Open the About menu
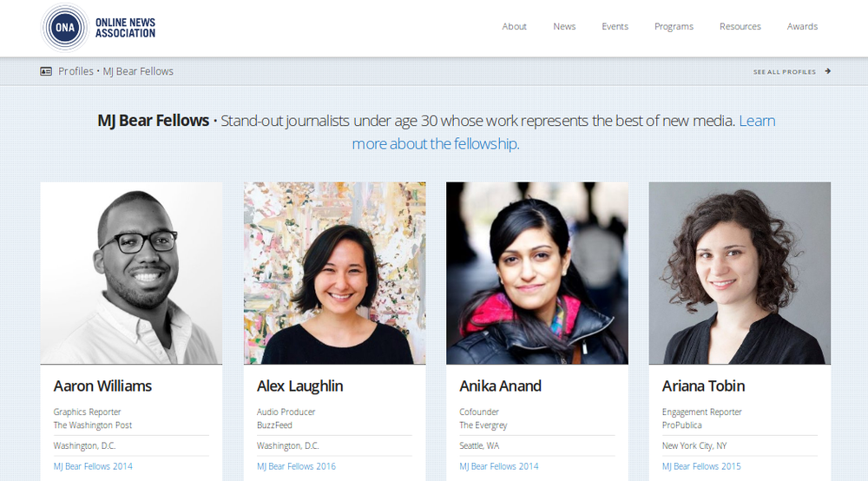The height and width of the screenshot is (481, 868). (x=514, y=27)
